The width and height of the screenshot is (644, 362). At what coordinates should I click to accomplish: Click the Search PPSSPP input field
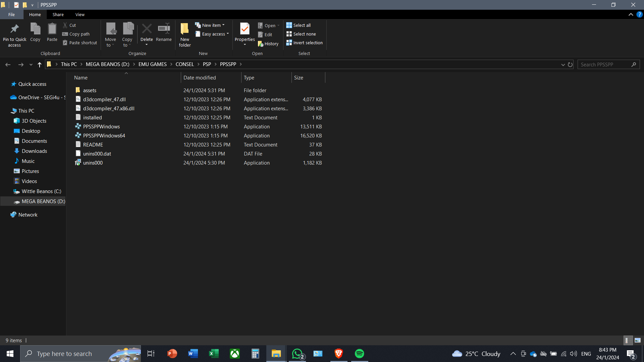604,64
